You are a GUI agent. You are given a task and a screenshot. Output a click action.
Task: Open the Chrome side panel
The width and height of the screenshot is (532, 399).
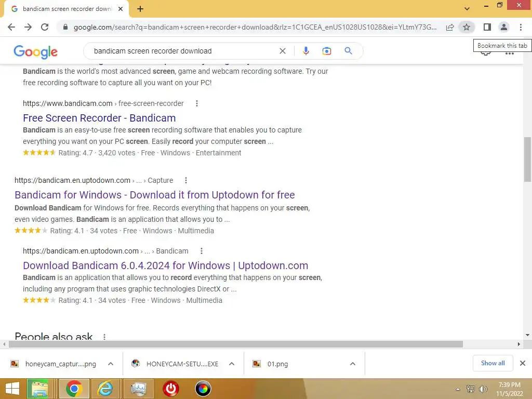click(487, 27)
